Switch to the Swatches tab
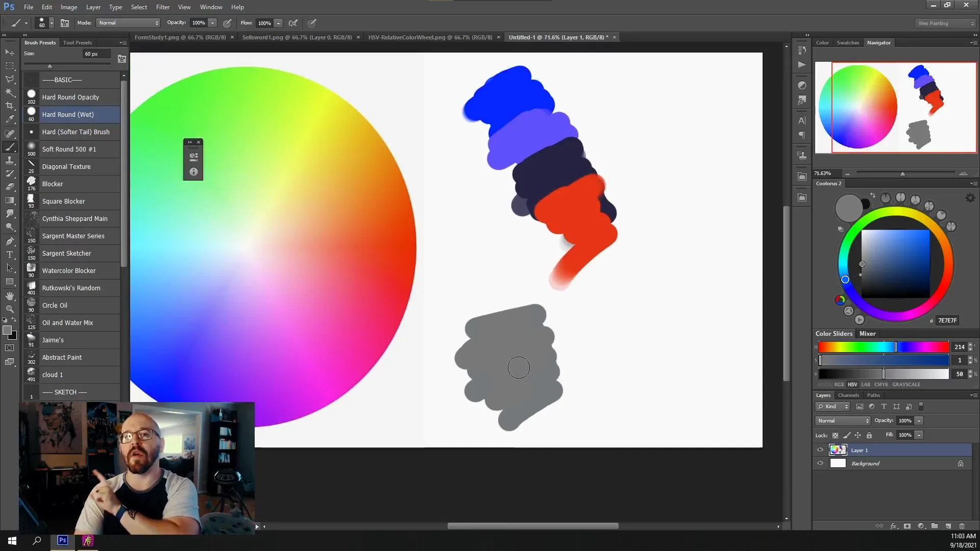 point(847,43)
